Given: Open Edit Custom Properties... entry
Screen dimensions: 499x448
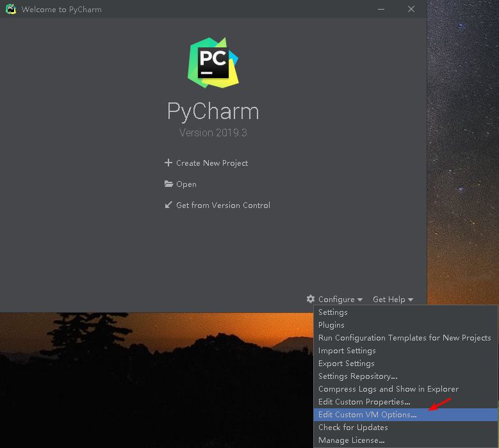Looking at the screenshot, I should coord(364,402).
